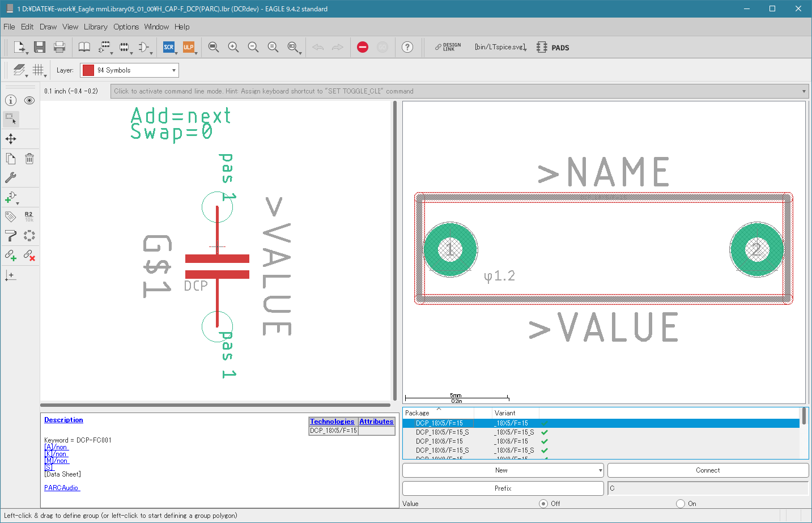This screenshot has height=523, width=812.
Task: Click the Print icon in toolbar
Action: (59, 48)
